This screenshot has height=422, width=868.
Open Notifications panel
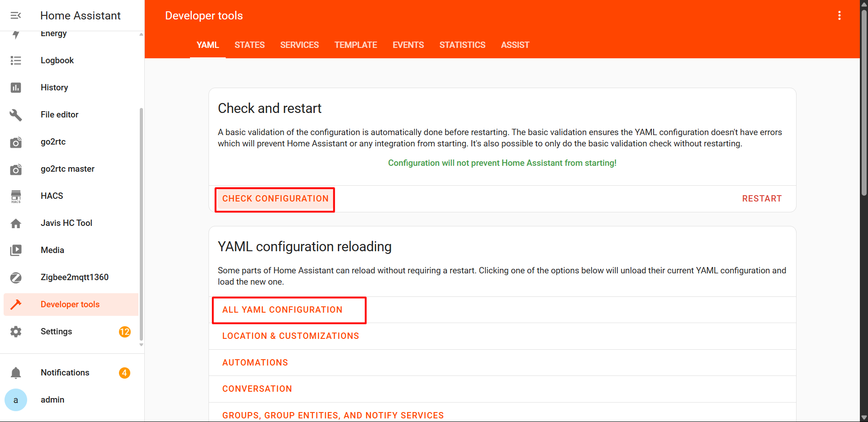[x=71, y=373]
